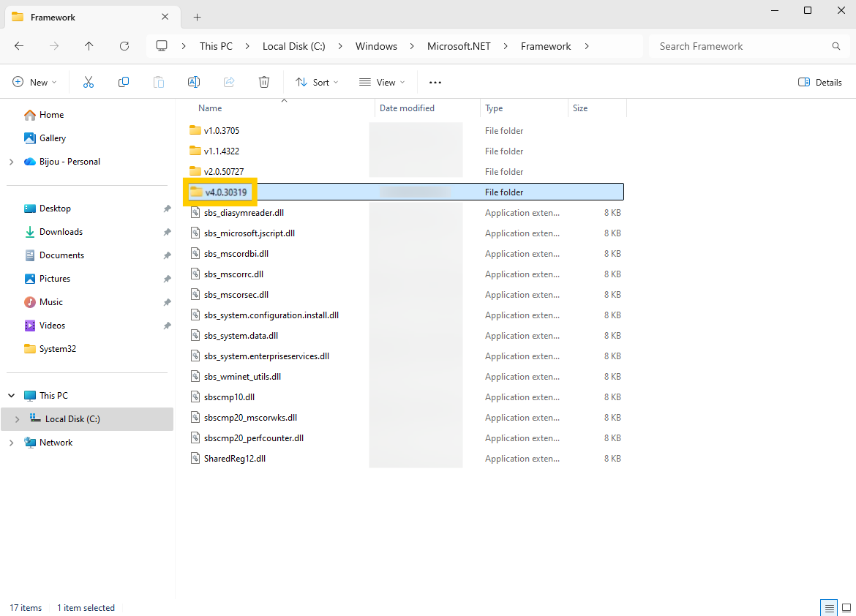Open Desktop quick access item
This screenshot has width=856, height=616.
click(x=55, y=209)
